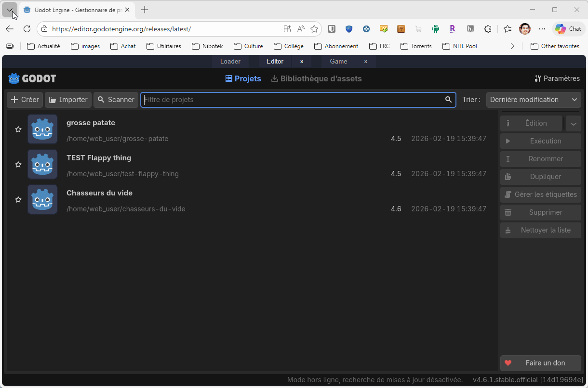This screenshot has height=388, width=588.
Task: Open the Utilitaires bookmarks folder
Action: click(x=164, y=46)
